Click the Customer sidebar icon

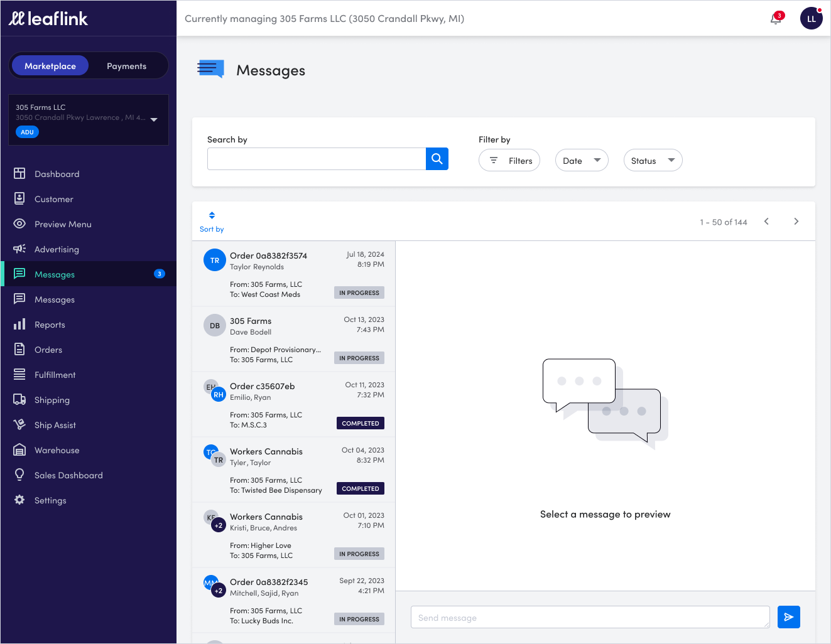tap(19, 198)
